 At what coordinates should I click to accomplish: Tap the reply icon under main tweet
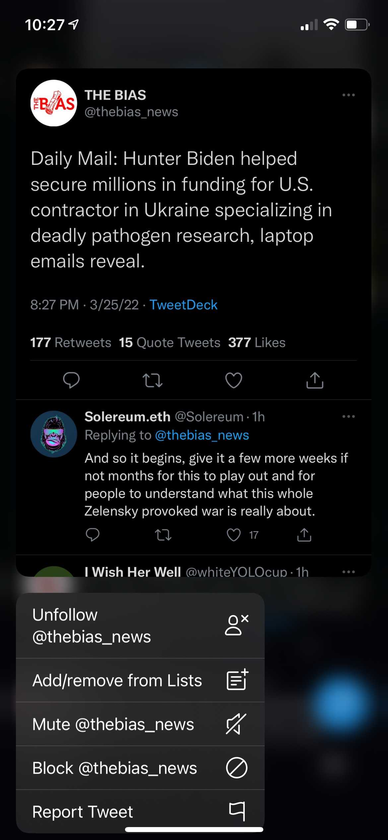(71, 380)
